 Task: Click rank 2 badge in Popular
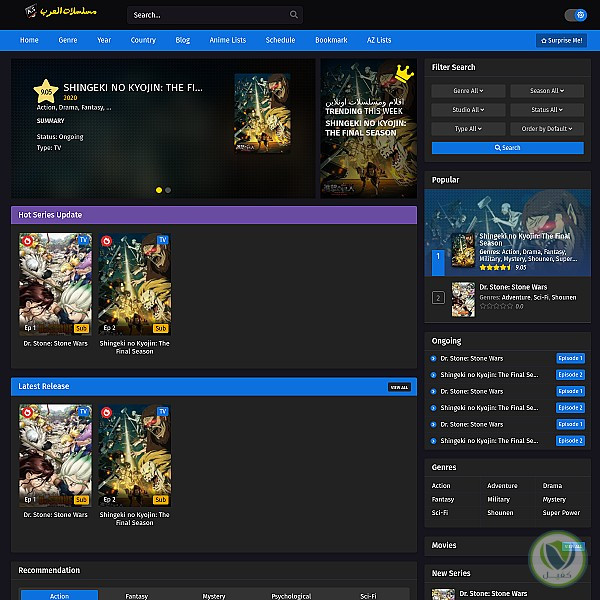pos(438,298)
